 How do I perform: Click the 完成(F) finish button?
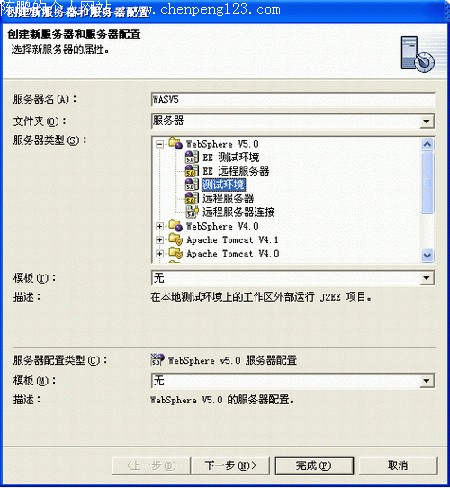[314, 465]
